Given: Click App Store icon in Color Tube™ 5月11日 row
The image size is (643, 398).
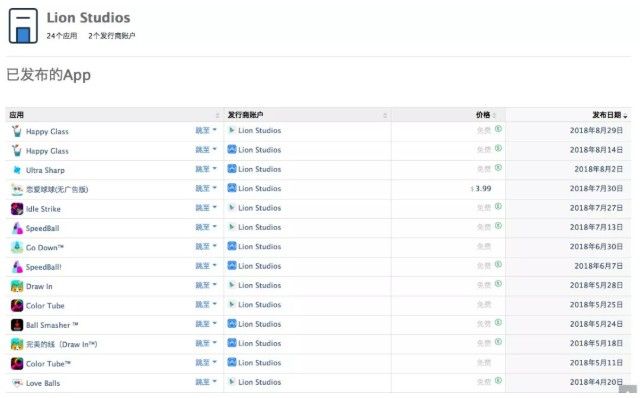Looking at the screenshot, I should [232, 362].
